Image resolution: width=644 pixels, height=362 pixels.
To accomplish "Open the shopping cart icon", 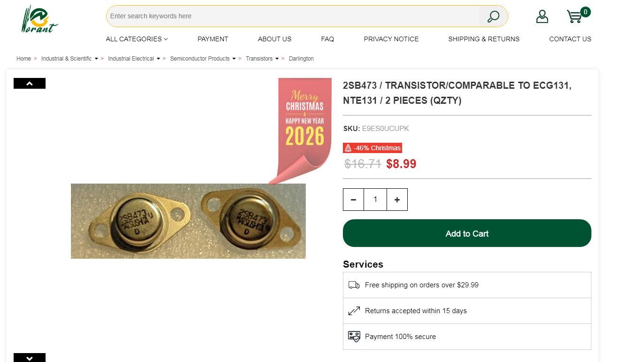I will pos(574,17).
